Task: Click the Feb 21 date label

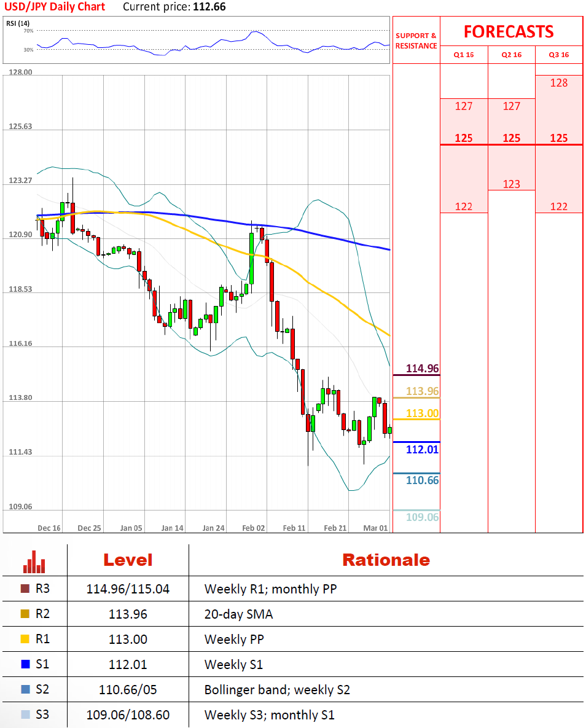Action: coord(335,528)
